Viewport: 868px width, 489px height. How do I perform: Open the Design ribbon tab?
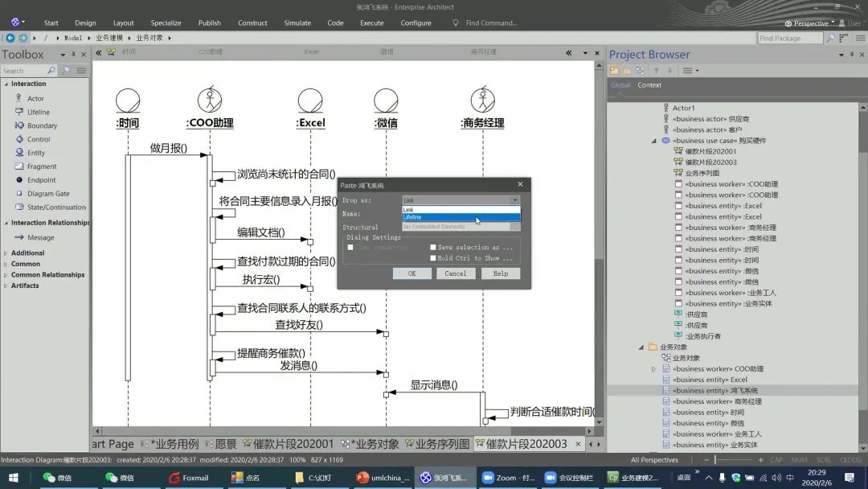85,23
